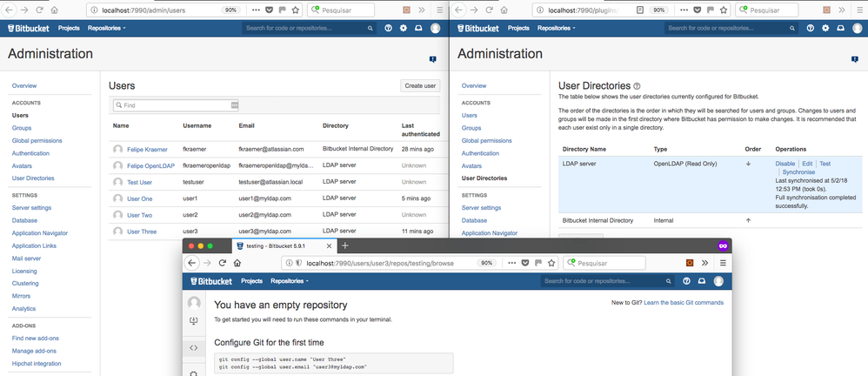Open the Repositories dropdown in the Users admin window
This screenshot has height=376, width=868.
(x=107, y=28)
